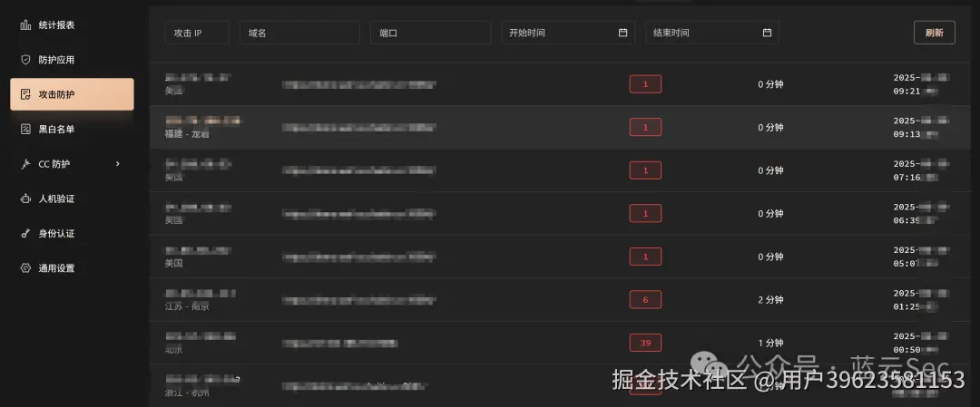Open the 开始时间 date picker field

pyautogui.click(x=568, y=33)
